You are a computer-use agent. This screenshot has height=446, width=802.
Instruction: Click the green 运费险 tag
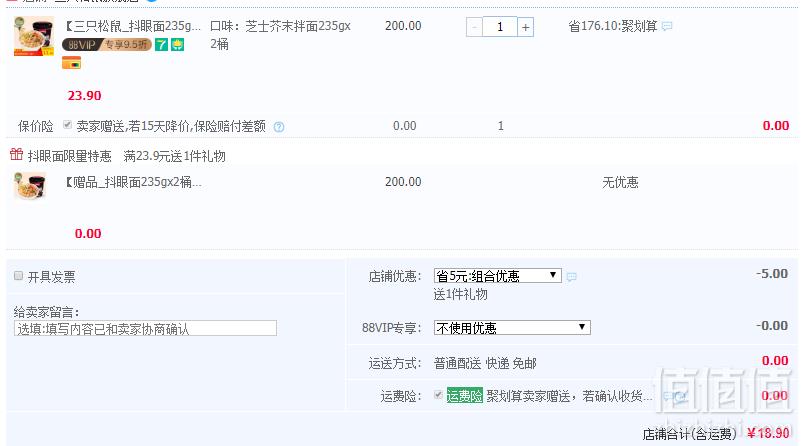(x=464, y=395)
